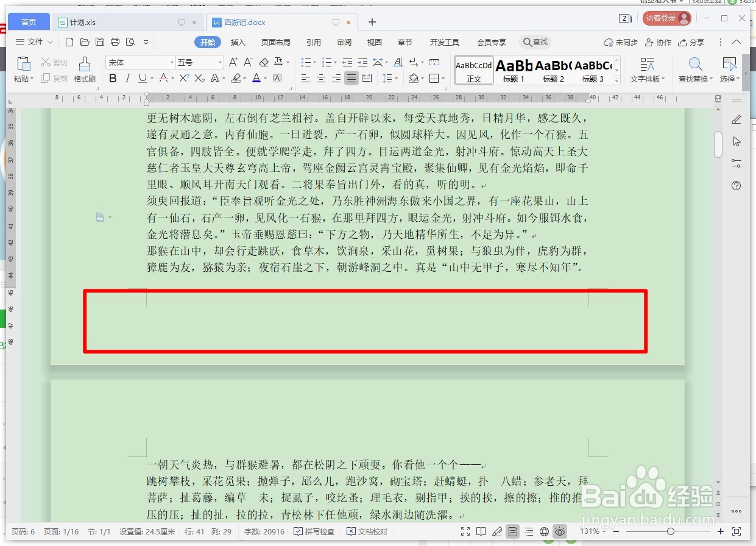
Task: Expand bullet list dropdown arrow
Action: [x=316, y=63]
